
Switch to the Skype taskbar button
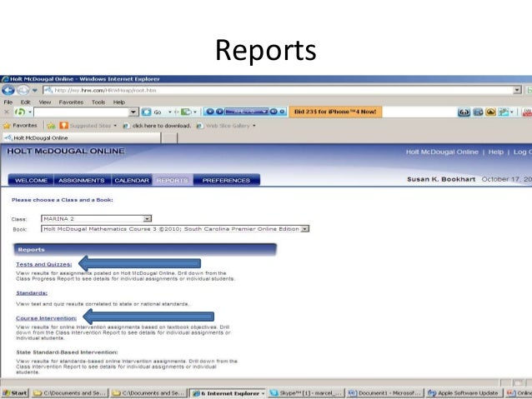[x=306, y=393]
